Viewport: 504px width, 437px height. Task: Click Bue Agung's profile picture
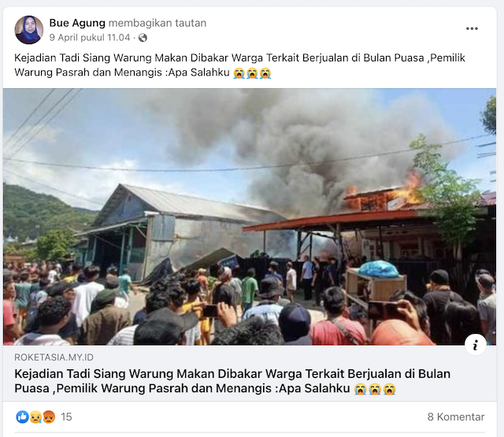[x=29, y=30]
